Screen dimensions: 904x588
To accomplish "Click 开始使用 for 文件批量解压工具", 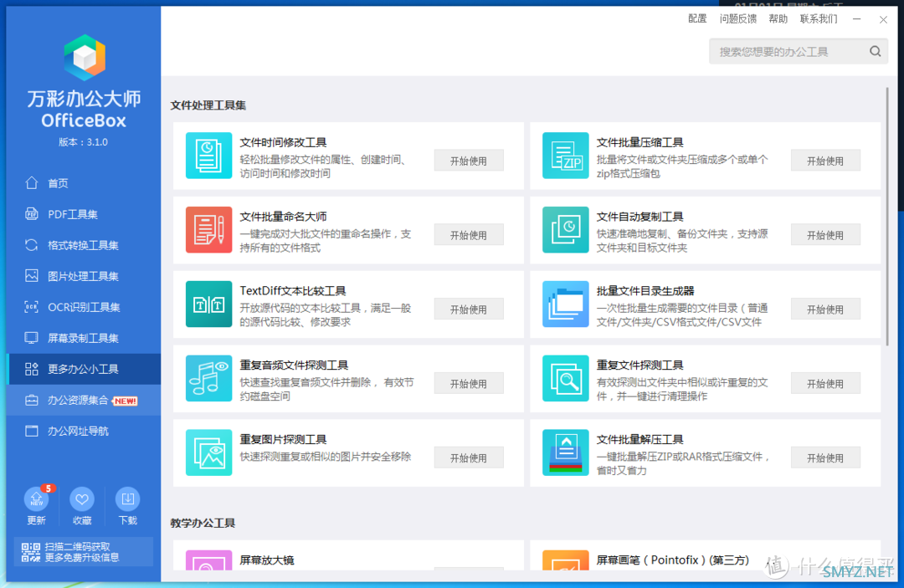I will (x=825, y=458).
